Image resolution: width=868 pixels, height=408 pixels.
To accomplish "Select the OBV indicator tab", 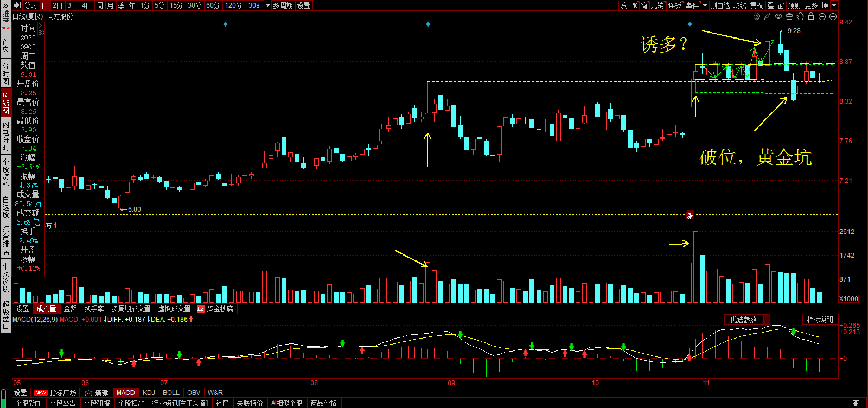I will pyautogui.click(x=194, y=393).
